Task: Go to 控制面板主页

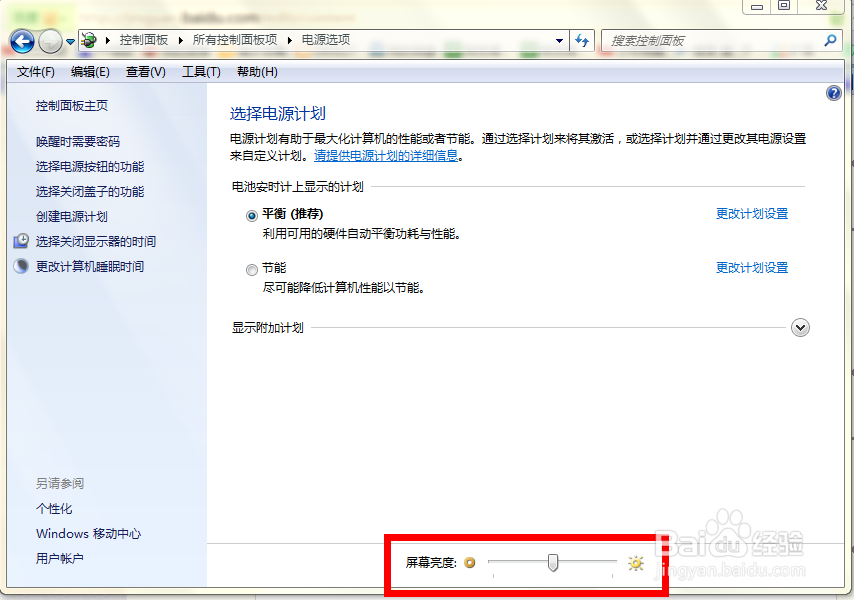Action: (72, 106)
